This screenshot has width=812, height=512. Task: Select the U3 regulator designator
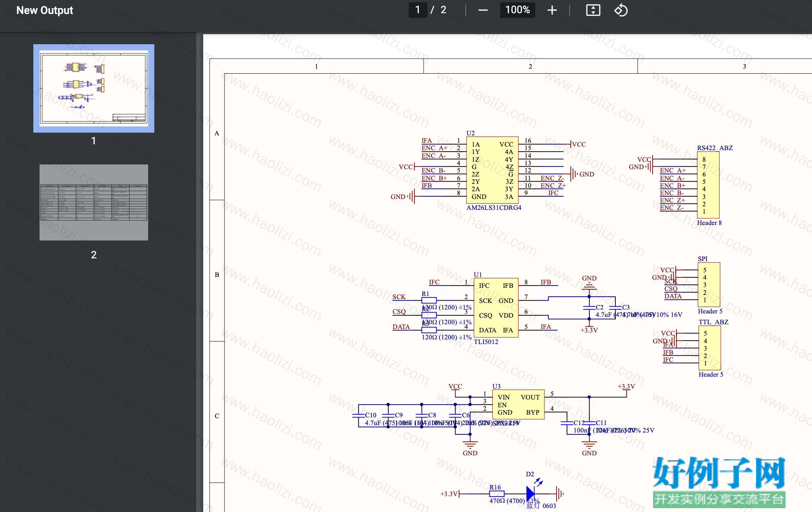(x=496, y=386)
